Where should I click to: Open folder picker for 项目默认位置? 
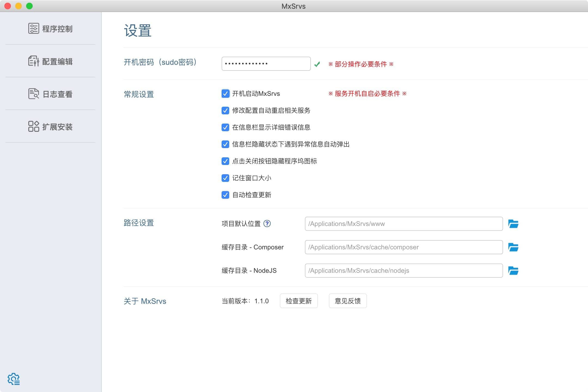click(513, 224)
